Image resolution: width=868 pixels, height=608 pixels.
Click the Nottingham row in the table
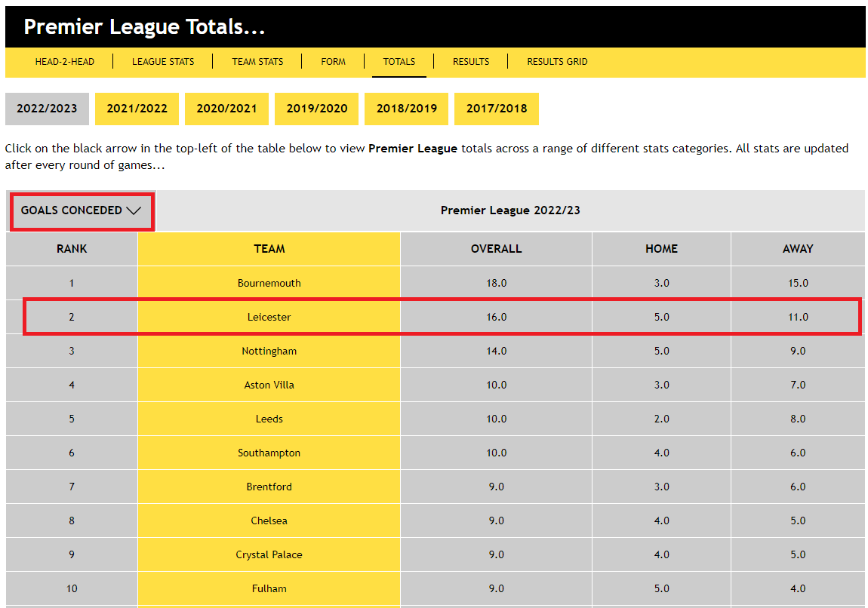(x=268, y=351)
